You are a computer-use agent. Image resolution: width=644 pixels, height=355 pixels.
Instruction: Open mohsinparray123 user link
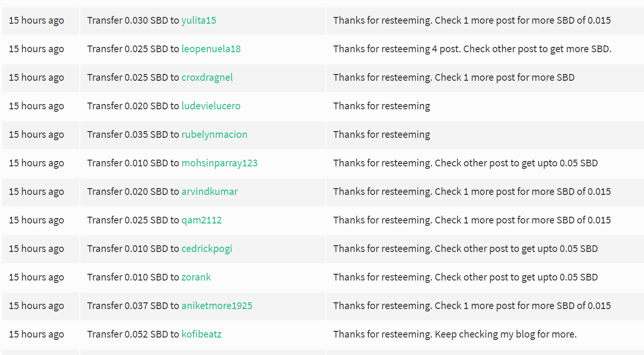coord(220,163)
